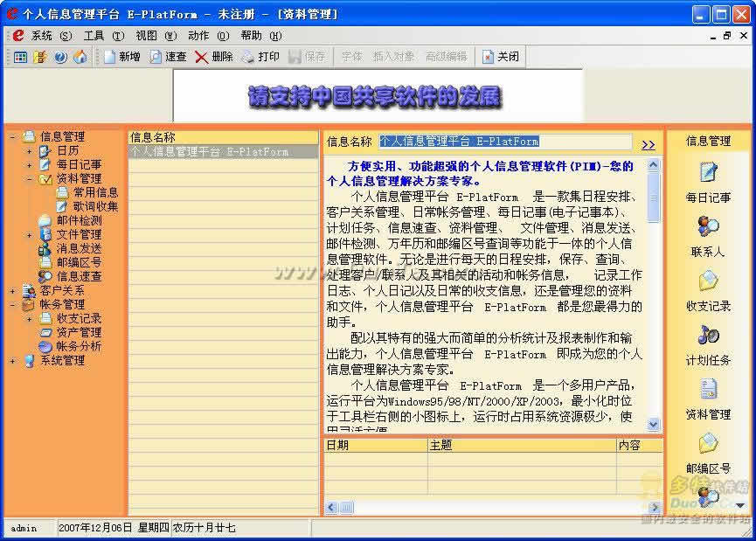Click the home icon in the toolbar
This screenshot has height=541, width=756.
(x=80, y=57)
